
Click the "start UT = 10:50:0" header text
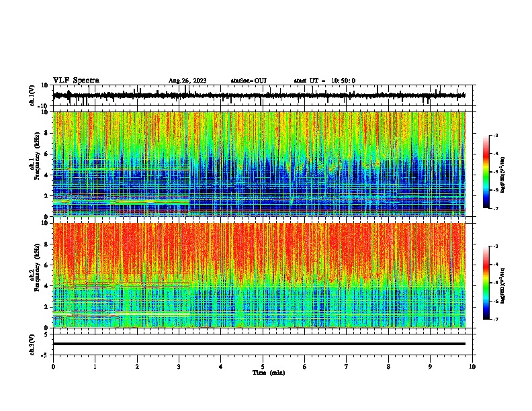(x=324, y=81)
